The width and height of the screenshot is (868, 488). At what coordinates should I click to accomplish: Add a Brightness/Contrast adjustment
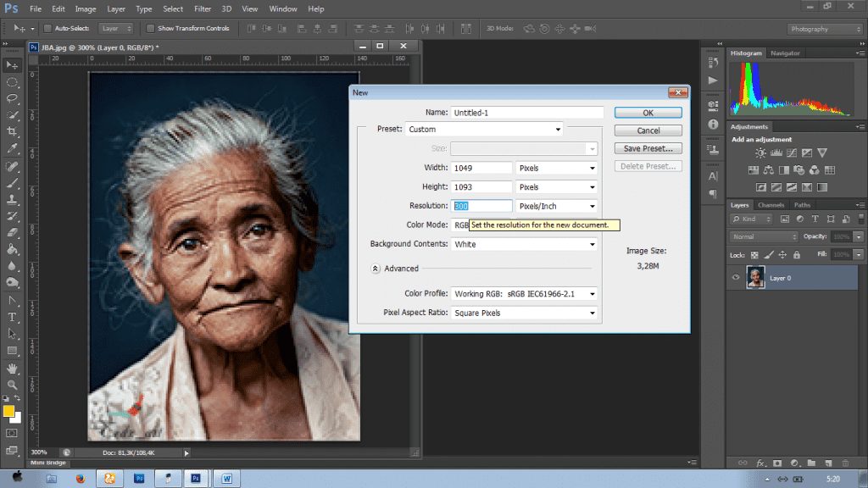(x=760, y=153)
